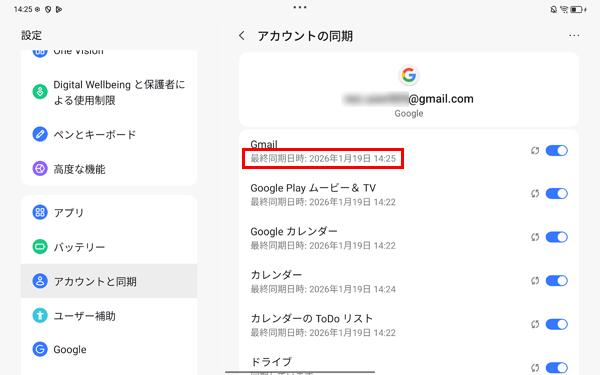Image resolution: width=600 pixels, height=375 pixels.
Task: Tap the Google account logo icon
Action: [x=409, y=75]
